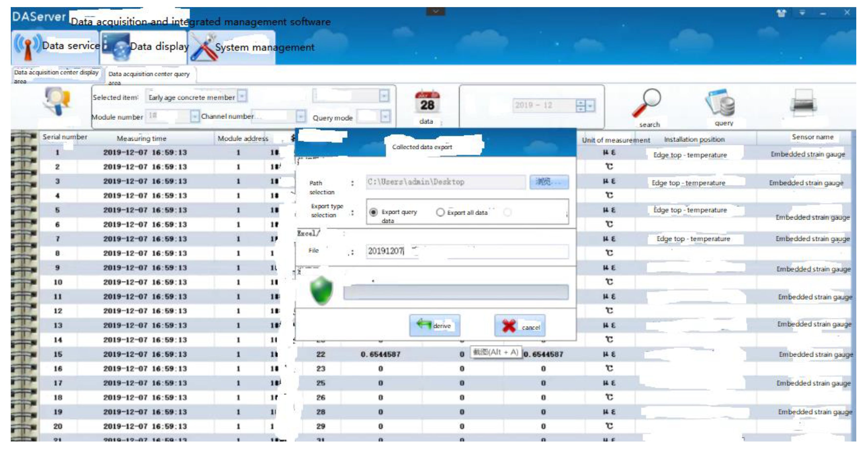Click the user chat icon
Viewport: 868px width, 453px height.
57,101
